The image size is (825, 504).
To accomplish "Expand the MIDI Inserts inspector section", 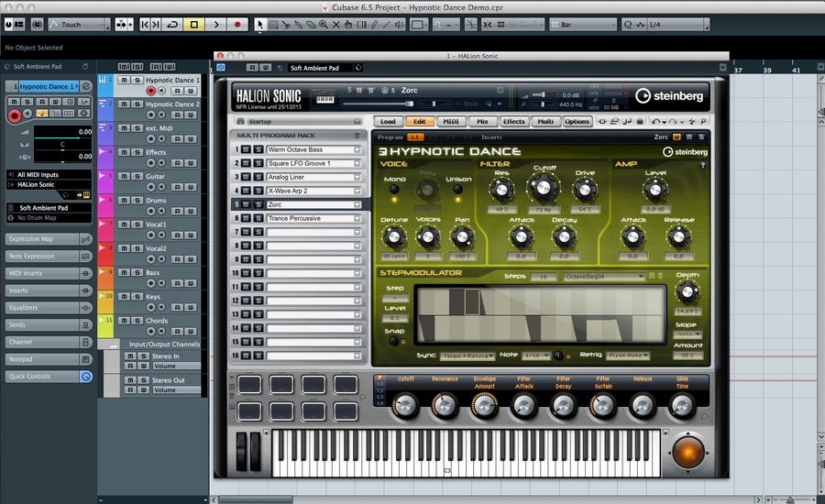I will tap(49, 273).
